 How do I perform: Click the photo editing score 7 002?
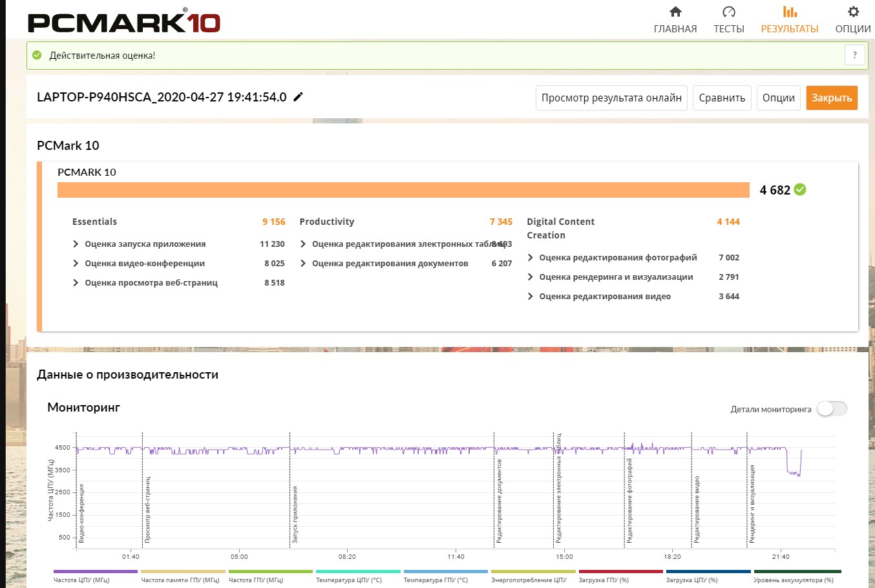[729, 258]
